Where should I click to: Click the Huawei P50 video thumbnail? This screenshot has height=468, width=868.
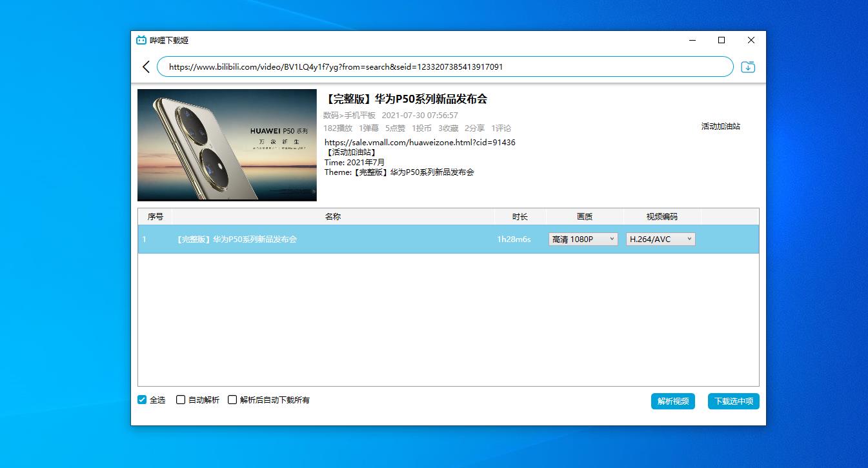click(x=227, y=145)
